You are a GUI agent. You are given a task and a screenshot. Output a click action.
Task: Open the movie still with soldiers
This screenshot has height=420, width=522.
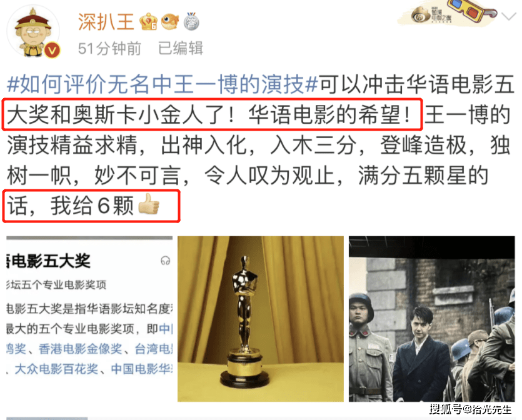pos(432,319)
